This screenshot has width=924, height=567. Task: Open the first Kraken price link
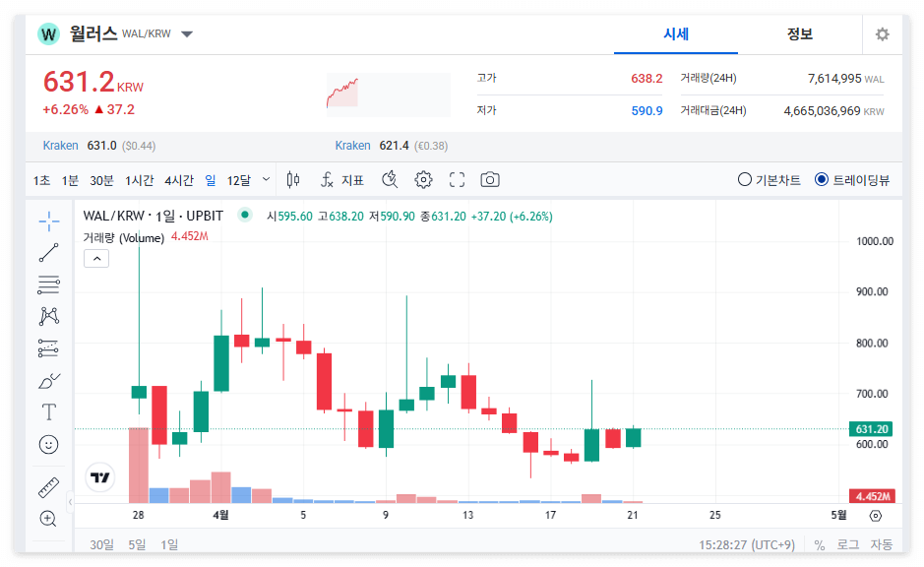60,146
